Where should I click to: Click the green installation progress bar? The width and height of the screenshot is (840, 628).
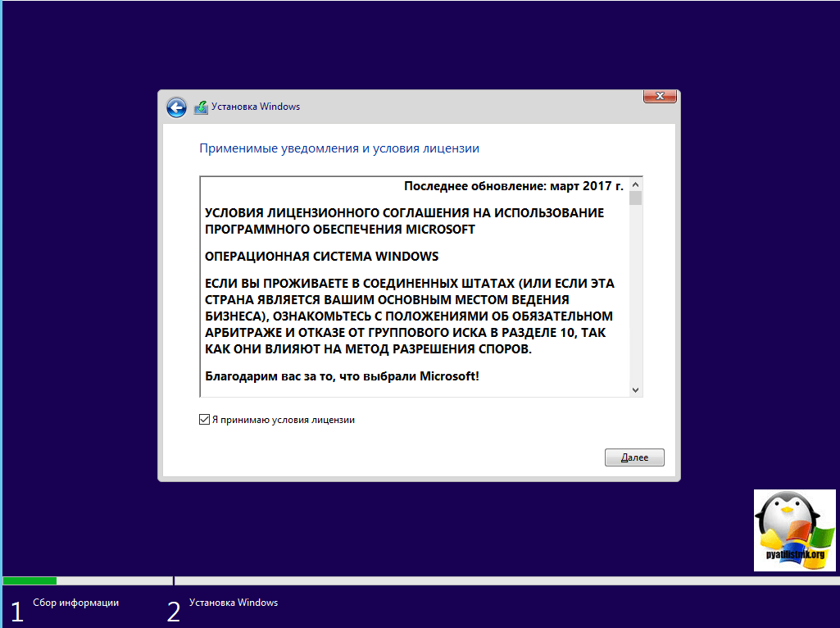[30, 580]
